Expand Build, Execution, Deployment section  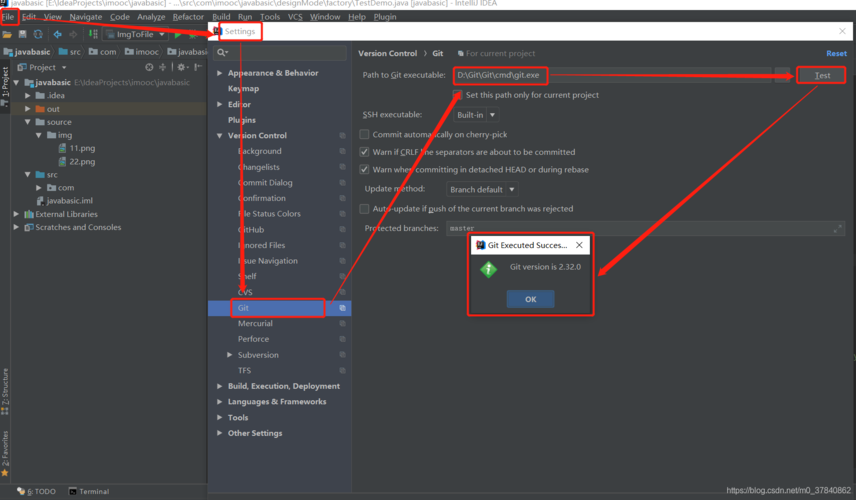[219, 386]
